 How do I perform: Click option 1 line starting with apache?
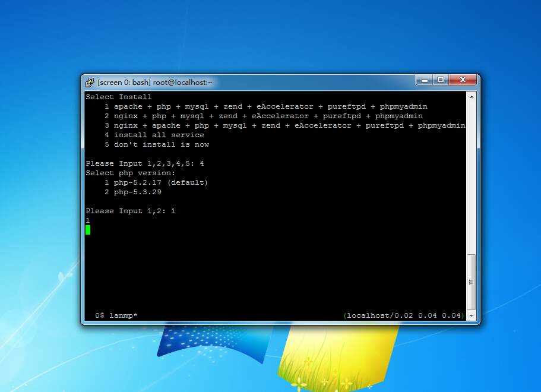click(266, 106)
